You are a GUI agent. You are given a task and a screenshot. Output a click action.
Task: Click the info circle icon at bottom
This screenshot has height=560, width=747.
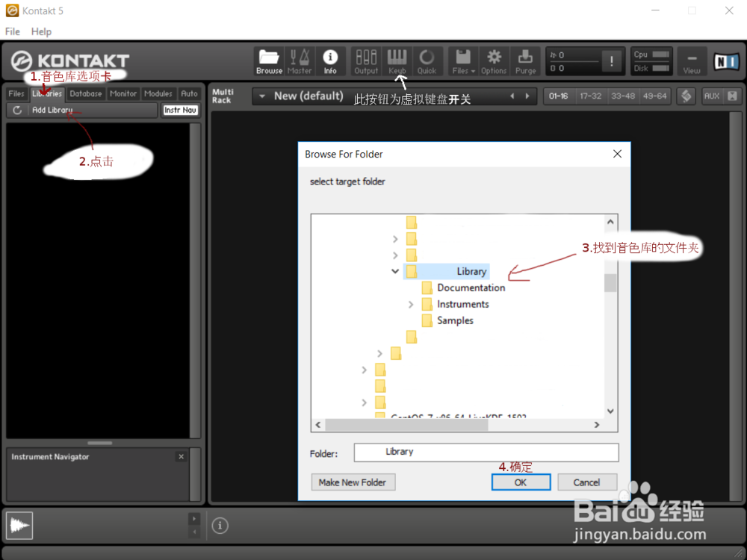[220, 526]
